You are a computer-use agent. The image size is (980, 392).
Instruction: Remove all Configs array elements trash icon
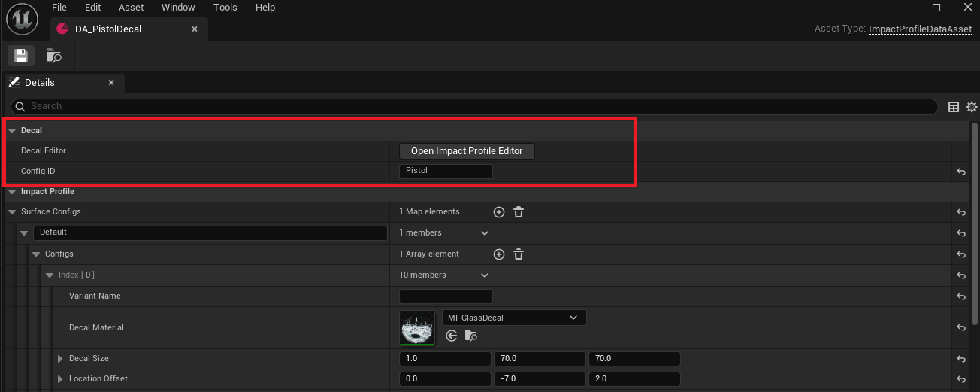click(x=519, y=254)
